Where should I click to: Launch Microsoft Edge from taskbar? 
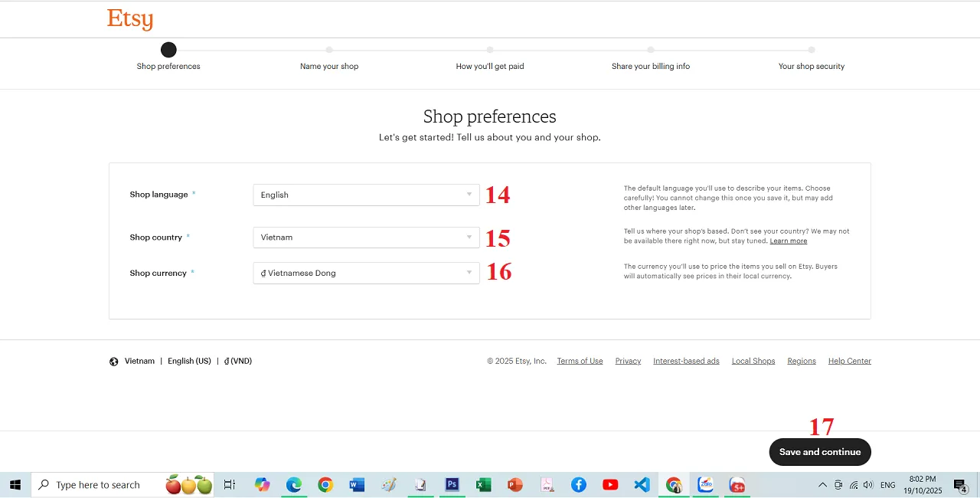pyautogui.click(x=294, y=485)
